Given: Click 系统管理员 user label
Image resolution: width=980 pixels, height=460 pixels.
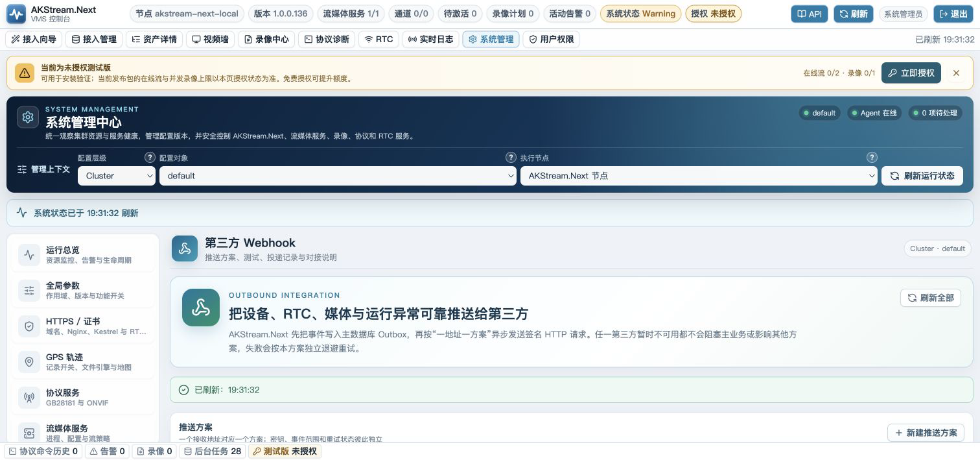Looking at the screenshot, I should tap(904, 14).
